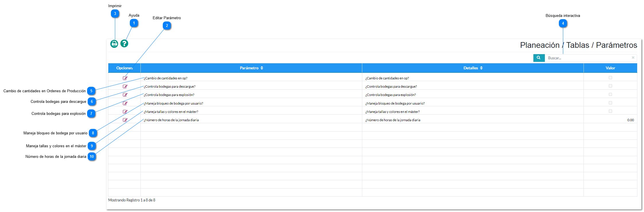Edit the Número de horas jornada parameter
Image resolution: width=644 pixels, height=212 pixels.
pos(125,120)
